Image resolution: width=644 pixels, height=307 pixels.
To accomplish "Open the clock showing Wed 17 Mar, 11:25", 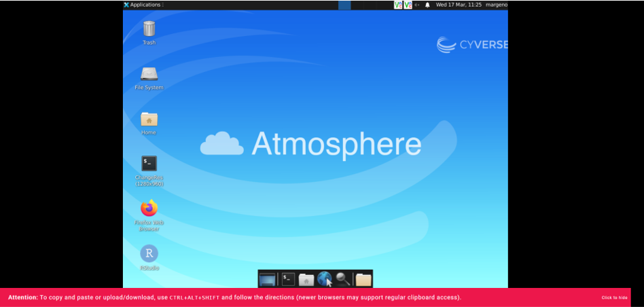I will 459,5.
